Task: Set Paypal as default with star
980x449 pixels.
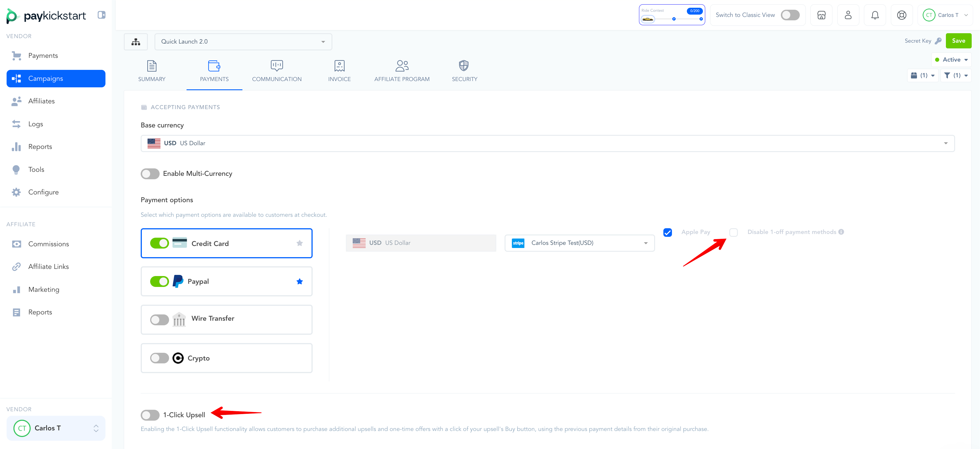Action: point(299,282)
